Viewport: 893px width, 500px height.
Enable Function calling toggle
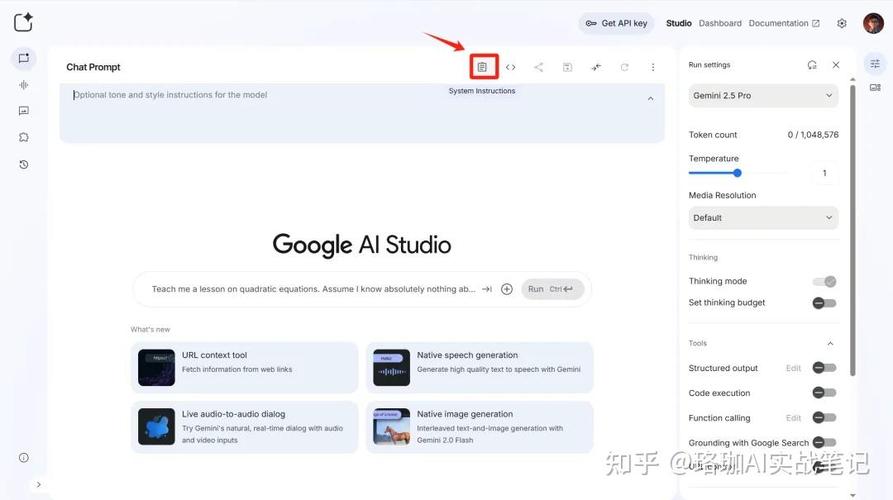(824, 417)
